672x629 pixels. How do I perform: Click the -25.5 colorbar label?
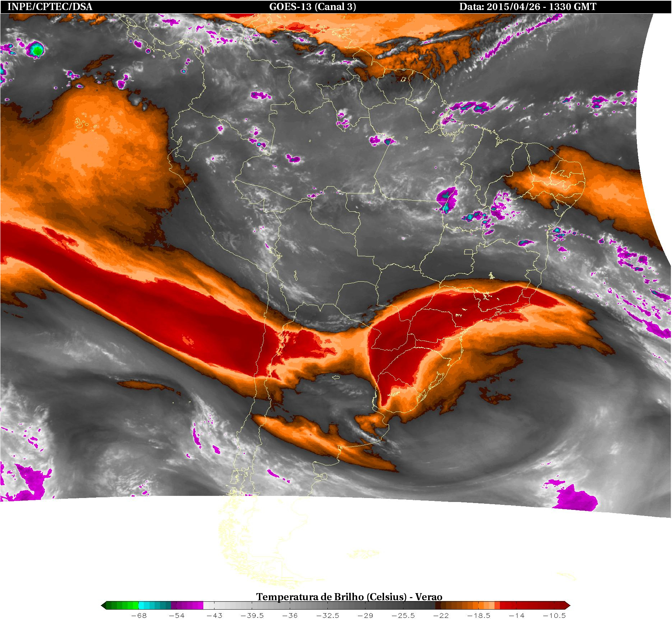point(403,616)
